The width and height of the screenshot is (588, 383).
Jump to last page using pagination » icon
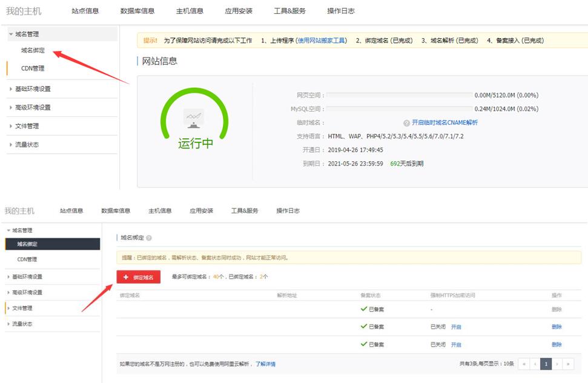point(569,364)
